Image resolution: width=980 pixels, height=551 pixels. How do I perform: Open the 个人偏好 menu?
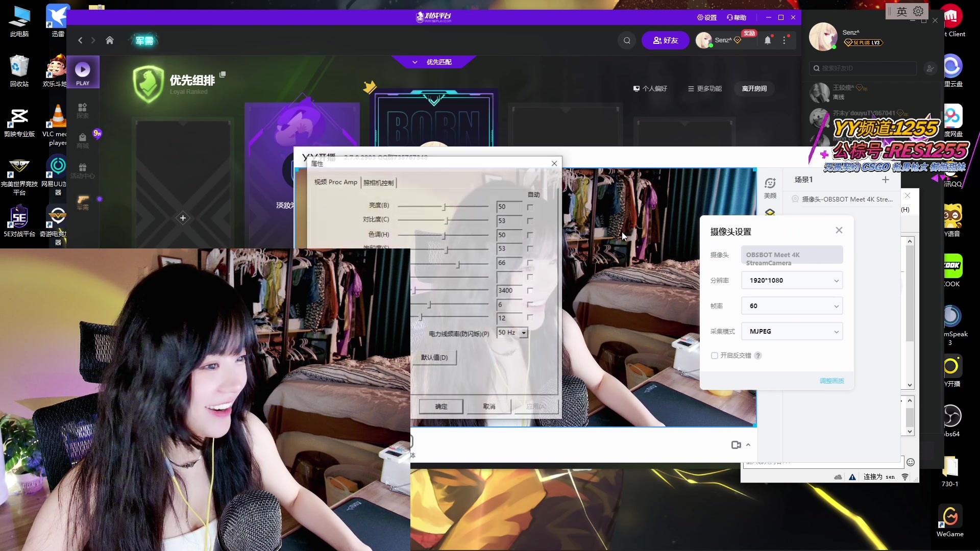[x=650, y=89]
